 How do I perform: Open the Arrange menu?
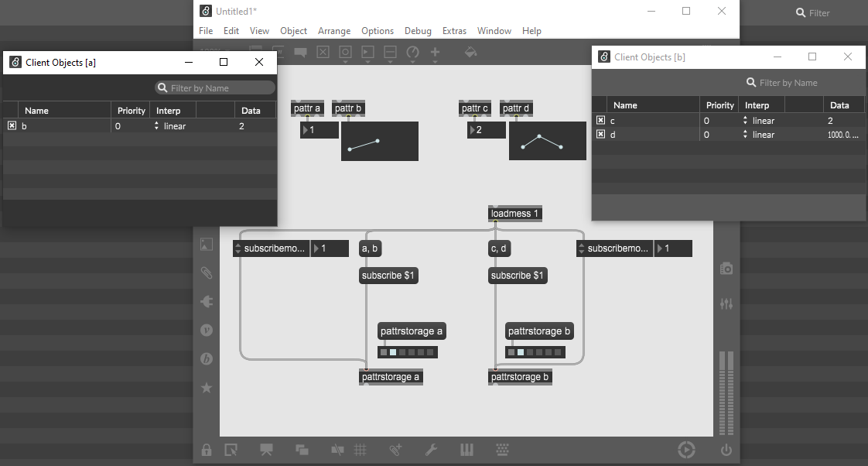coord(333,31)
